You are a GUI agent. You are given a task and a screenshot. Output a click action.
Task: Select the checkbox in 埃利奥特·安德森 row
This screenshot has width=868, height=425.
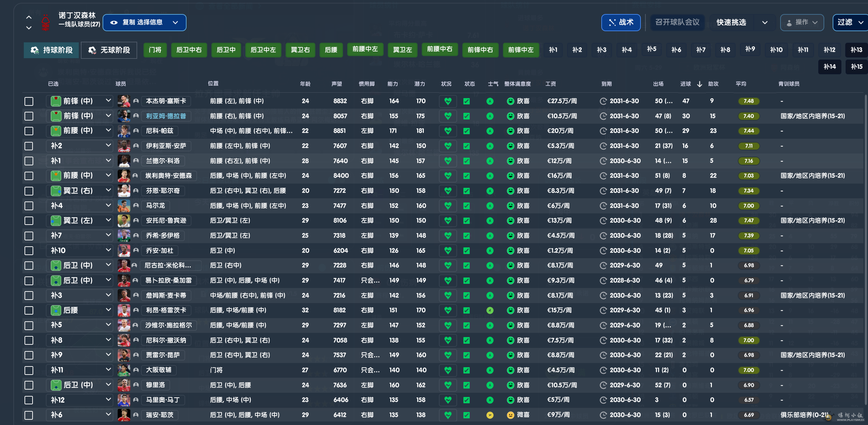[x=29, y=176]
